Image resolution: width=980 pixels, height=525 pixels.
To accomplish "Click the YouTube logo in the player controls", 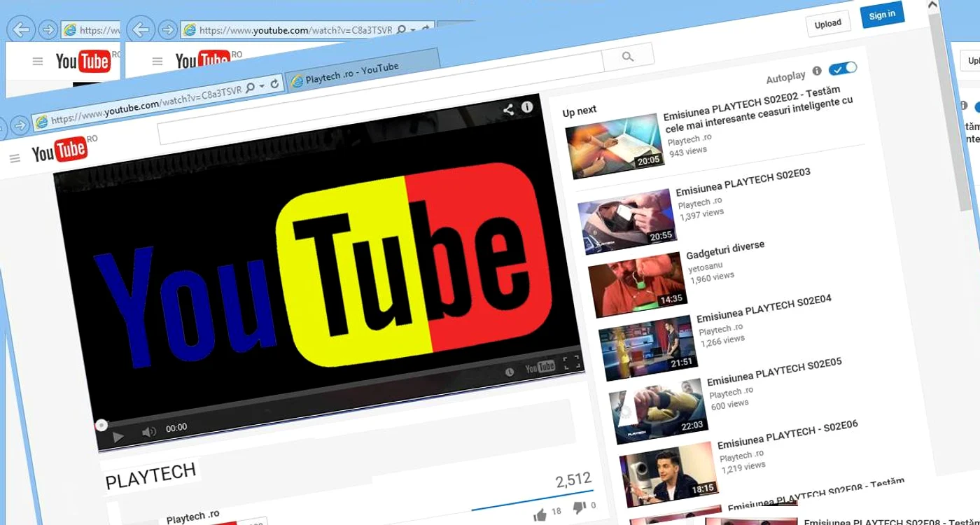I will 540,367.
